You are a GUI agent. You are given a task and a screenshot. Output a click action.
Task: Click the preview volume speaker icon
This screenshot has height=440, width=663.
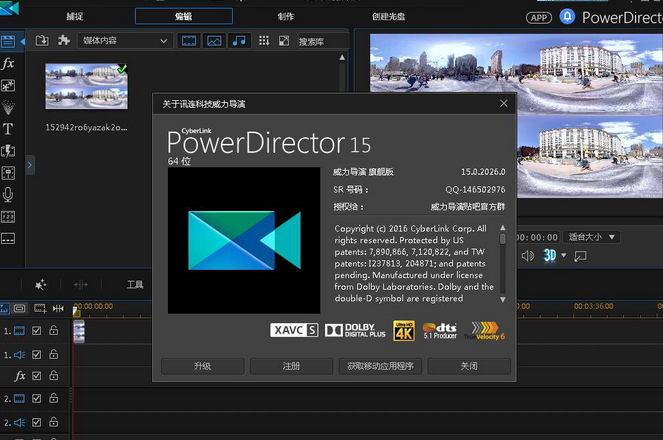tap(528, 256)
